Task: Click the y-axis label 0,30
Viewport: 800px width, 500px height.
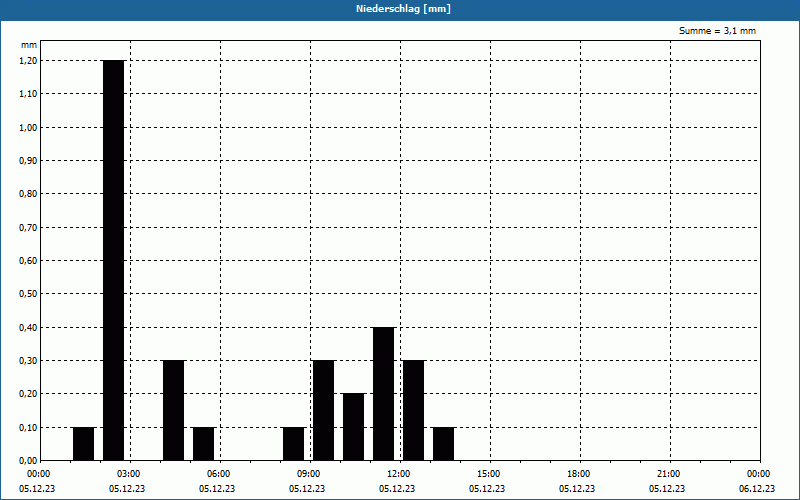Action: [x=28, y=361]
